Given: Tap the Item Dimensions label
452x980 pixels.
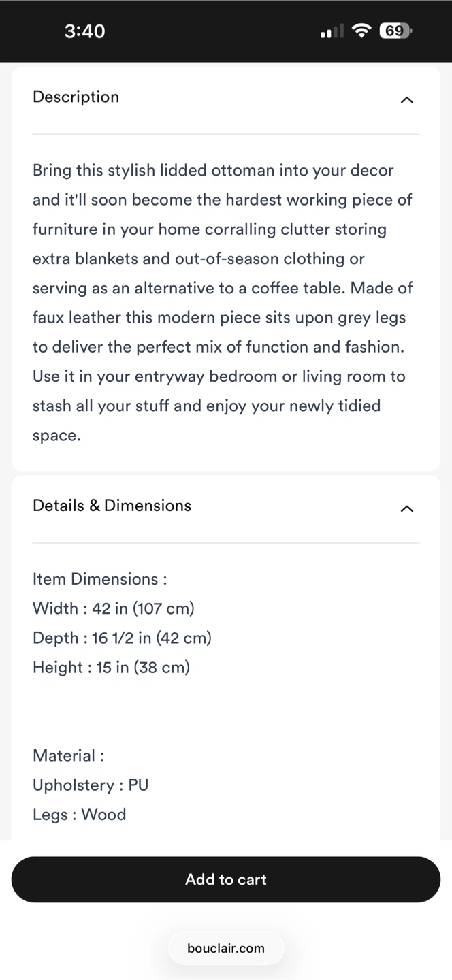Looking at the screenshot, I should 100,579.
